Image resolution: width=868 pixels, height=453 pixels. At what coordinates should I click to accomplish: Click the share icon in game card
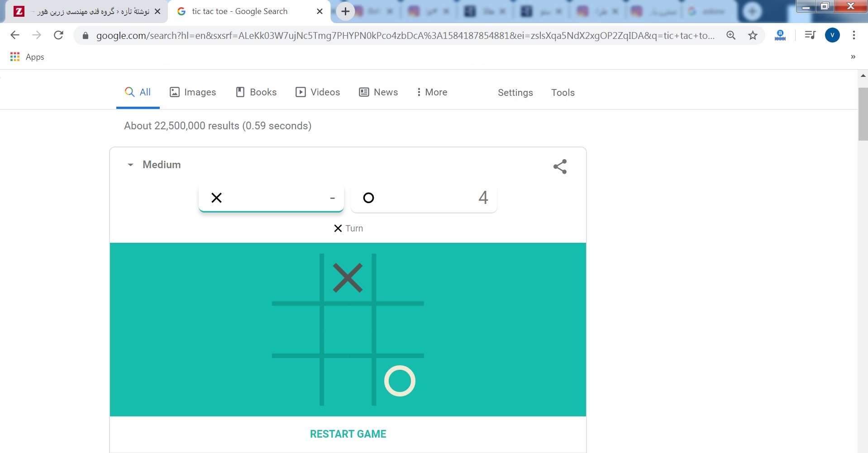[560, 166]
